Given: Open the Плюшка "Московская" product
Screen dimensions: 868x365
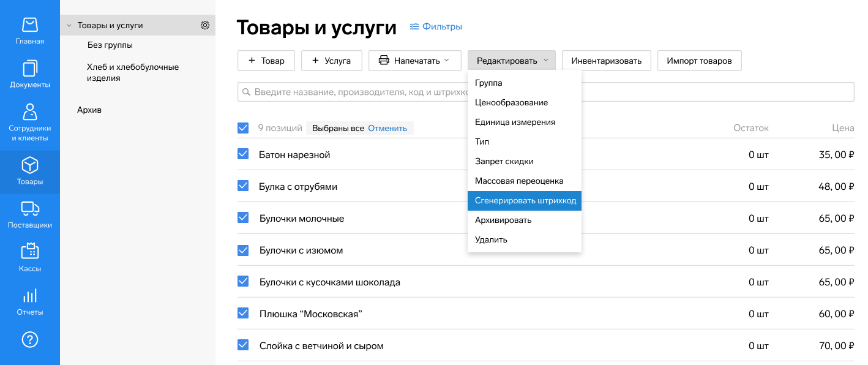Looking at the screenshot, I should click(x=311, y=314).
